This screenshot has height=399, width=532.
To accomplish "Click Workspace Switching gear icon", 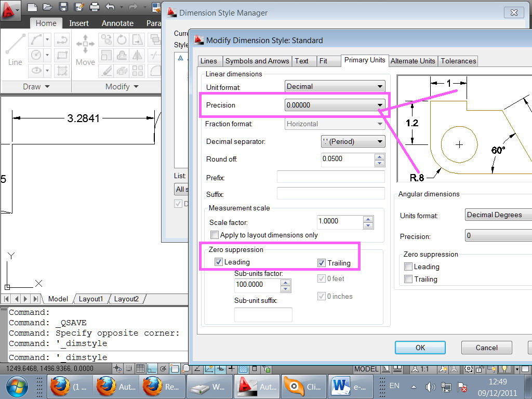I will coord(469,369).
